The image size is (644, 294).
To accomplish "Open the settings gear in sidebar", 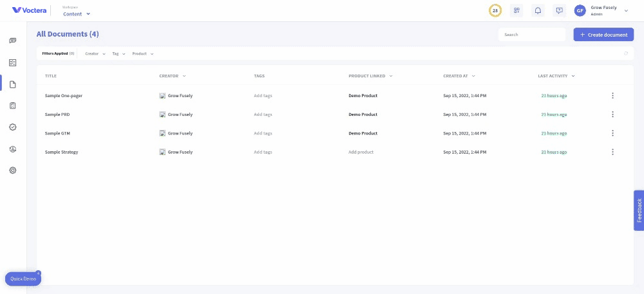I will pos(13,170).
